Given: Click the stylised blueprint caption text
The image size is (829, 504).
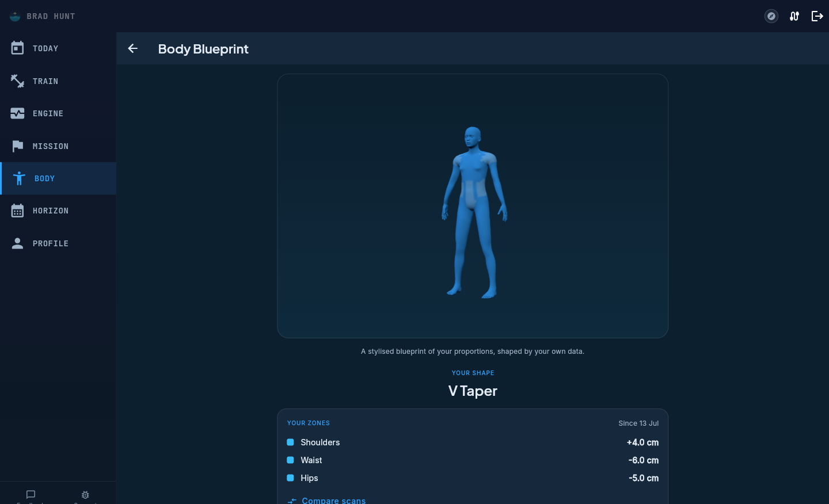Looking at the screenshot, I should coord(473,352).
